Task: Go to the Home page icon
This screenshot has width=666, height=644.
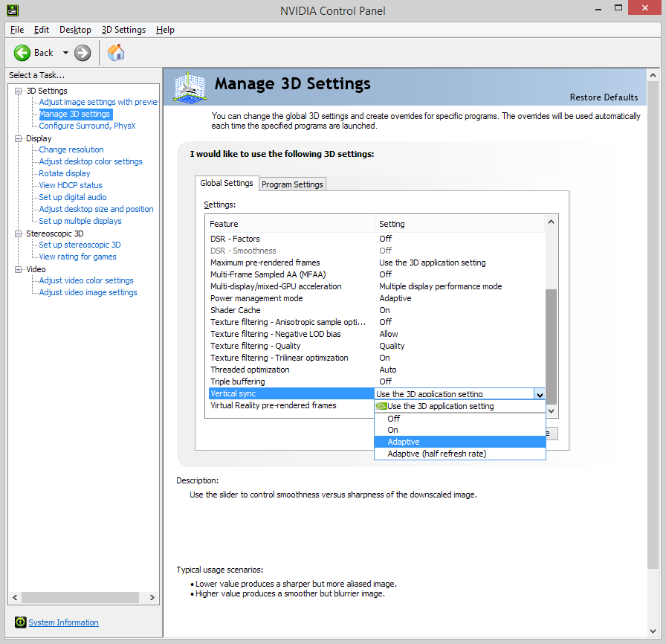Action: coord(115,53)
